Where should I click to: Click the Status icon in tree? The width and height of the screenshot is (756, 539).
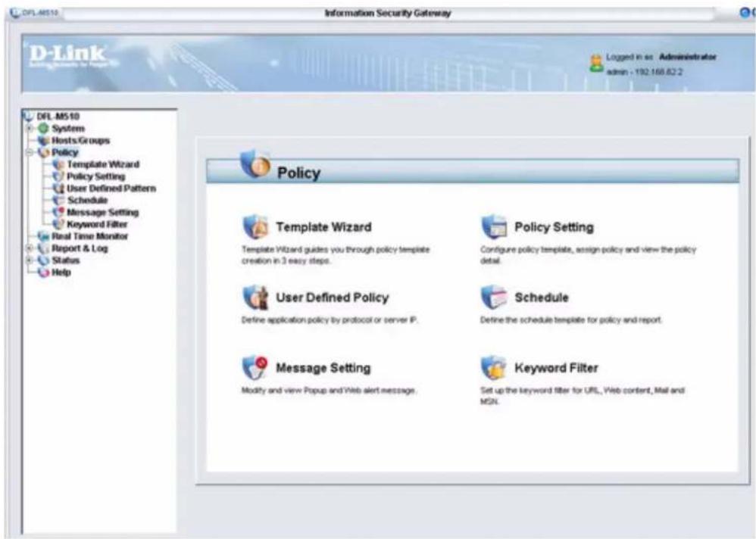[44, 260]
